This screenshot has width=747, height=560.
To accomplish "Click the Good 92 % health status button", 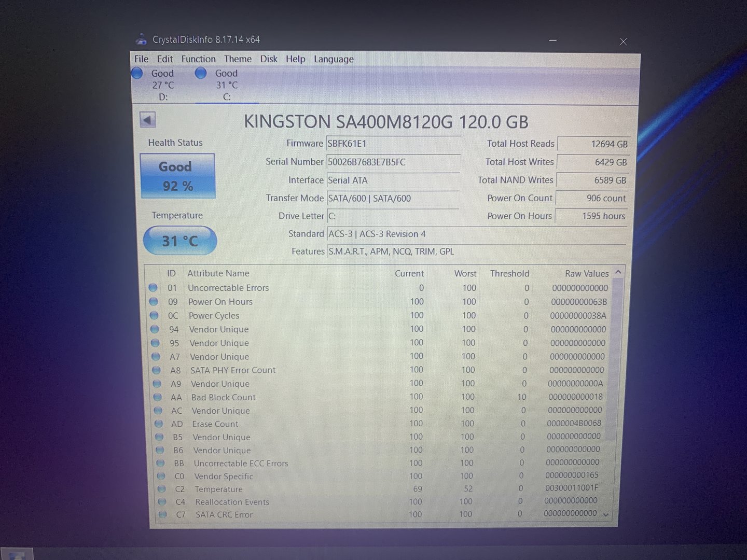I will coord(177,176).
